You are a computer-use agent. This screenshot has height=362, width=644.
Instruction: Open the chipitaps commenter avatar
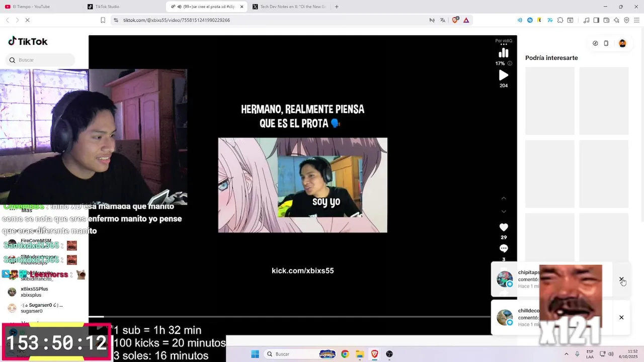pyautogui.click(x=505, y=279)
